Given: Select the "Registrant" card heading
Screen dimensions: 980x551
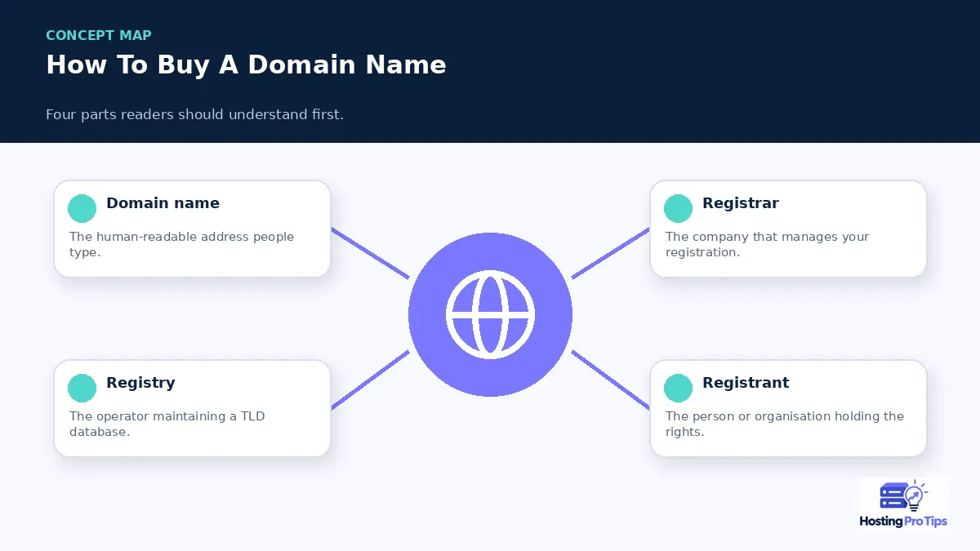Looking at the screenshot, I should coord(746,383).
